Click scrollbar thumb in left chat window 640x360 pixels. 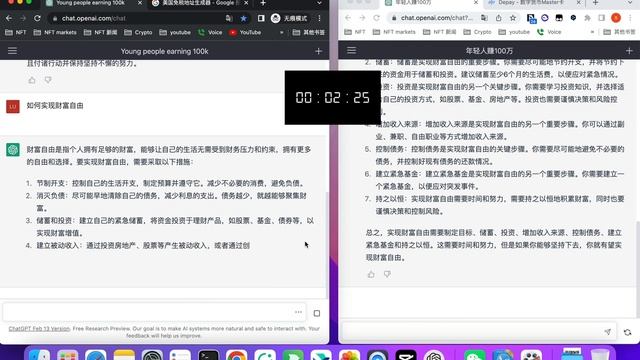tap(327, 245)
